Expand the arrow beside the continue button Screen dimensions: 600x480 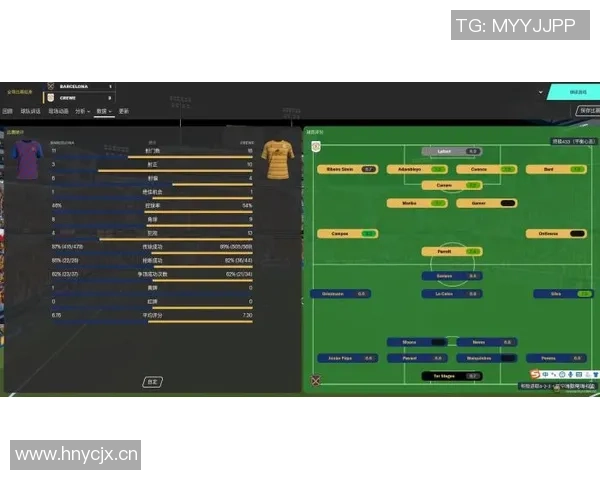pos(541,91)
